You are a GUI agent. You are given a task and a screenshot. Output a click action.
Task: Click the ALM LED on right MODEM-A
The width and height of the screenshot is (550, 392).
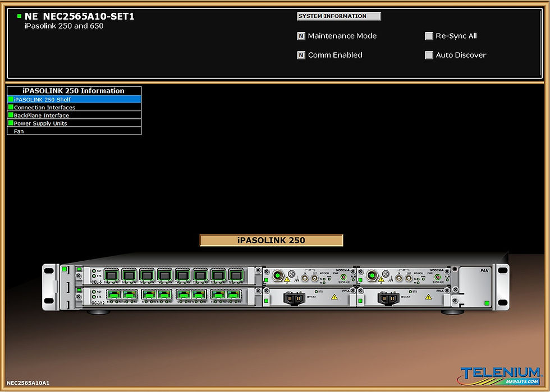point(448,279)
